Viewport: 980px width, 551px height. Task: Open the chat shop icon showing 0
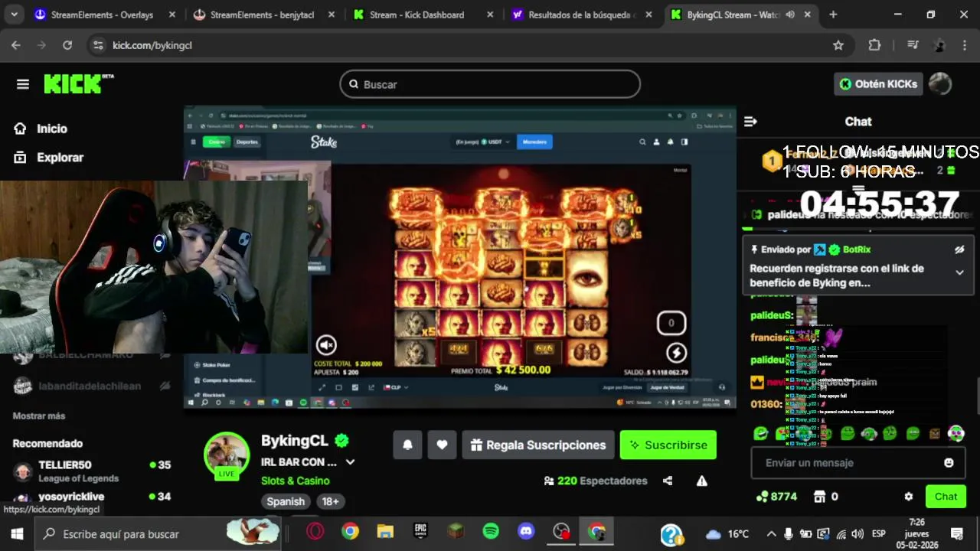pos(820,497)
